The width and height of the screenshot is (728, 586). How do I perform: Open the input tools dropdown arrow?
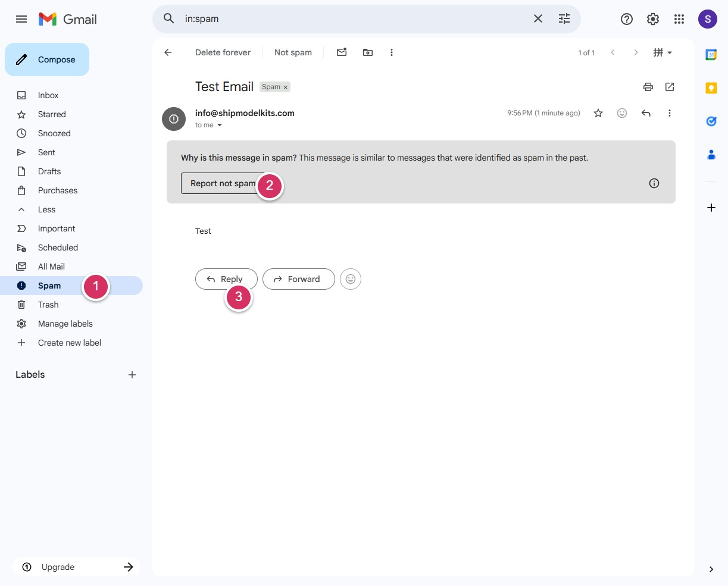pyautogui.click(x=670, y=52)
